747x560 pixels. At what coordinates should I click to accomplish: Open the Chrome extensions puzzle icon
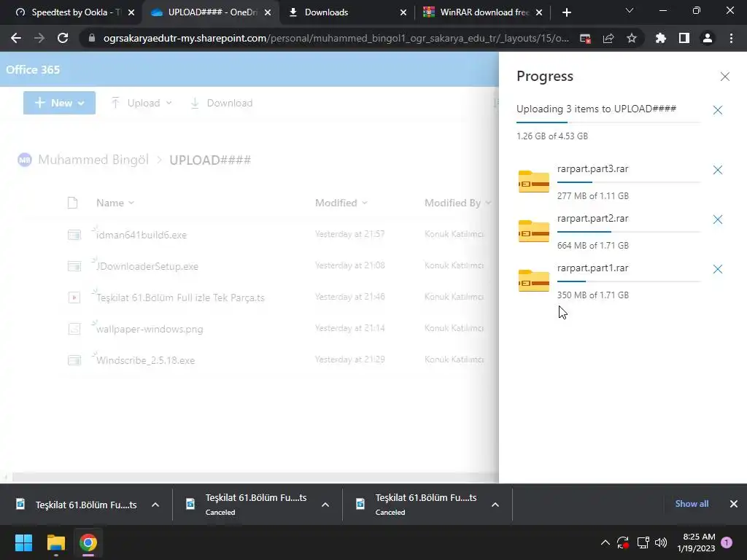pos(660,38)
